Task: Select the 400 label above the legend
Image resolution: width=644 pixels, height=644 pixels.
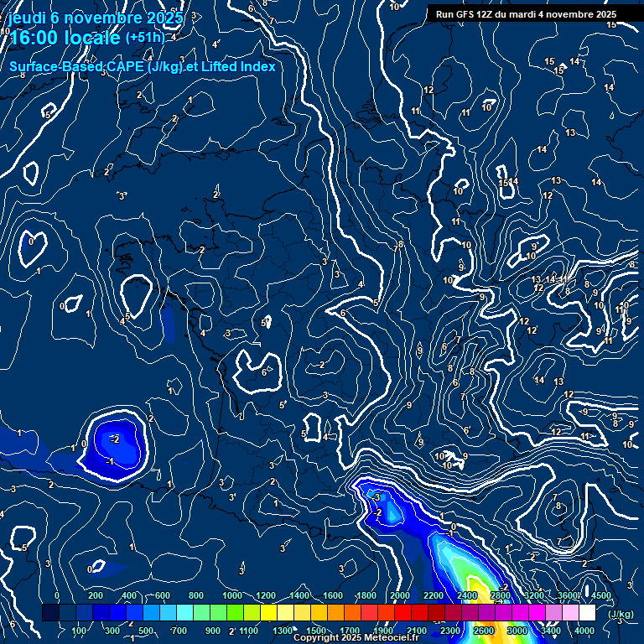Action: pos(129,595)
